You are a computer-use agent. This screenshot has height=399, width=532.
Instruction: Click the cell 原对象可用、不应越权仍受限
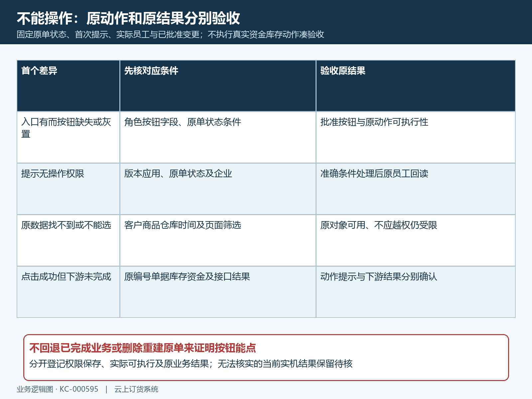416,240
